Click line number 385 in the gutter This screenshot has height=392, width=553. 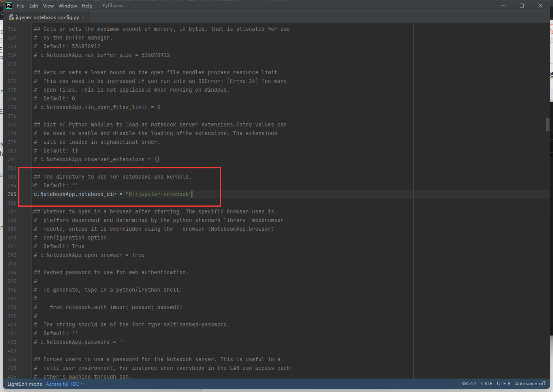12,194
